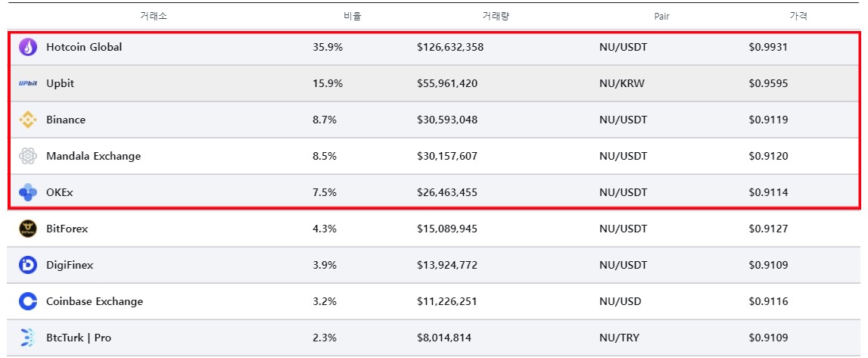Click the $15,089,945 volume value
Image resolution: width=868 pixels, height=358 pixels.
click(x=446, y=229)
